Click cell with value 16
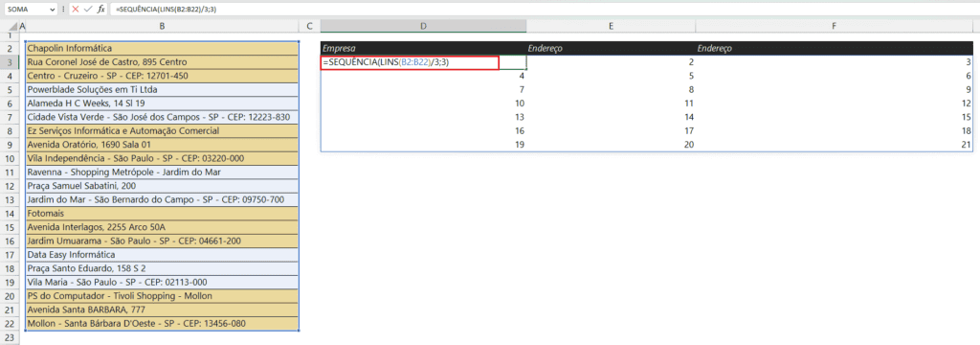The width and height of the screenshot is (980, 345). [423, 131]
